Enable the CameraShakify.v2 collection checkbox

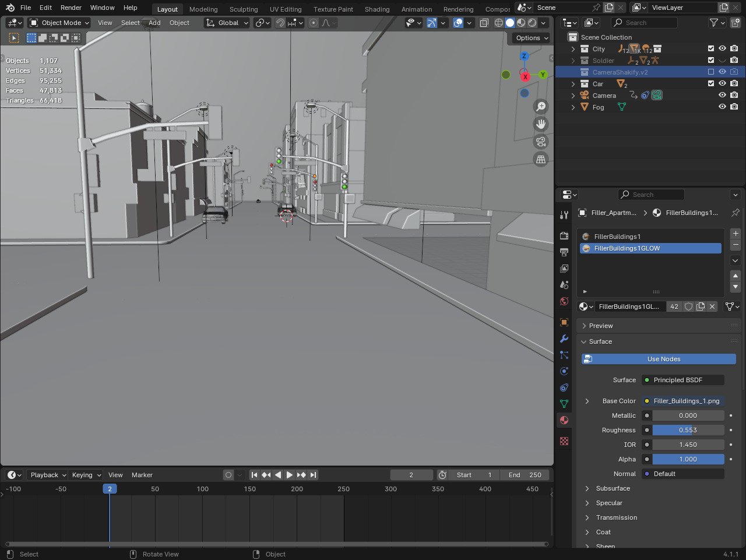click(710, 72)
